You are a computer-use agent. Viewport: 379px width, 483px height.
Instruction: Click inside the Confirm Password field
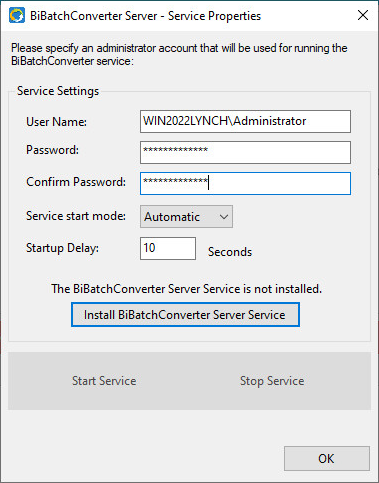[245, 183]
